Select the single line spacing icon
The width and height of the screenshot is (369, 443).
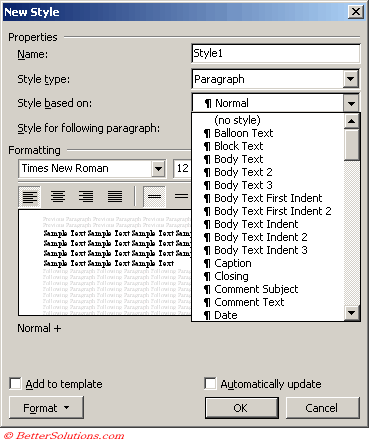tap(154, 197)
